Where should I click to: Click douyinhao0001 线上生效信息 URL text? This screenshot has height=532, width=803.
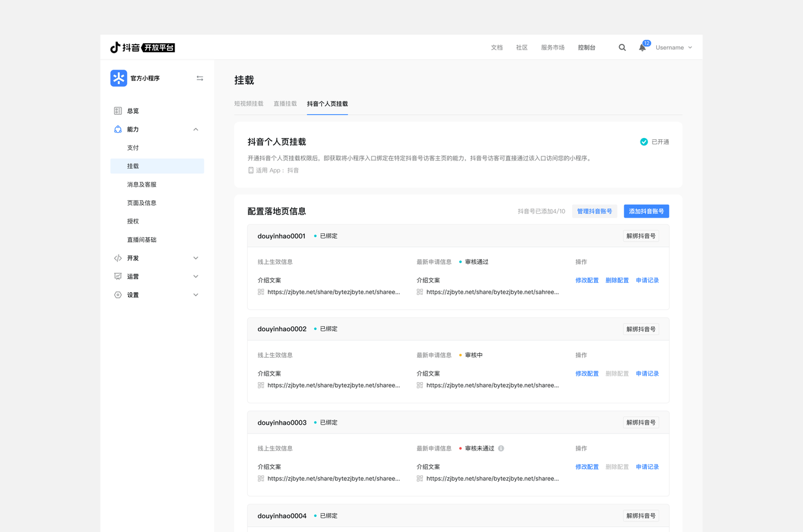pos(334,292)
